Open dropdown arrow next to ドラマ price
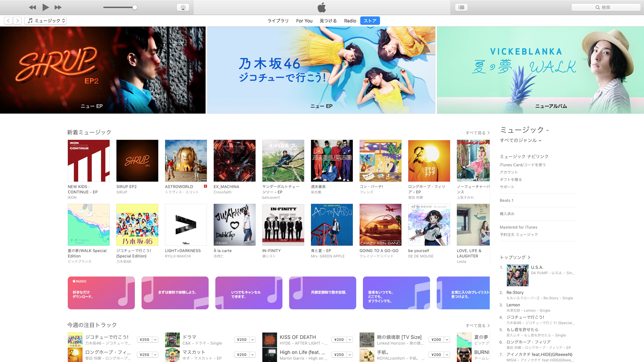 pyautogui.click(x=253, y=340)
